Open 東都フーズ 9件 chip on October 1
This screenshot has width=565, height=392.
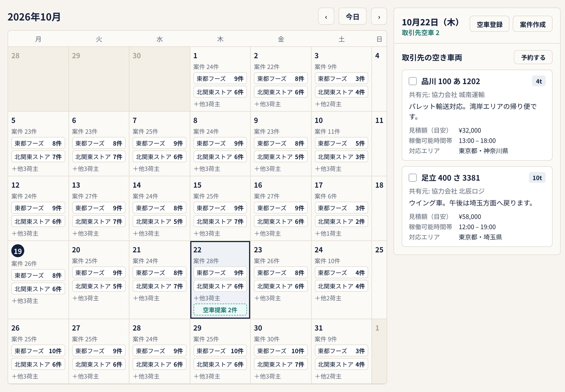tap(220, 78)
